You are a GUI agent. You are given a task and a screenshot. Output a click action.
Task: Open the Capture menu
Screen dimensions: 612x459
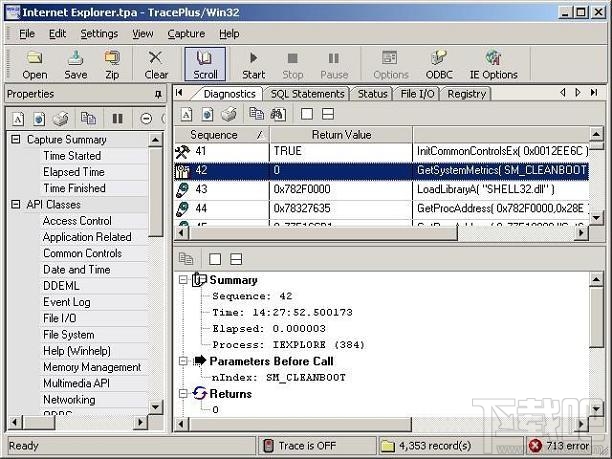click(x=186, y=34)
